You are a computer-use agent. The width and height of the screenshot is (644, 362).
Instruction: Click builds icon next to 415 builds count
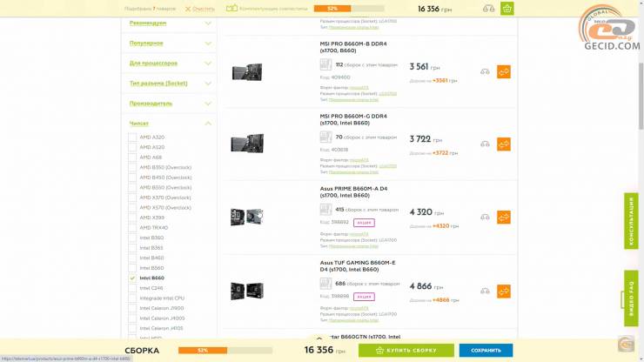click(x=325, y=210)
